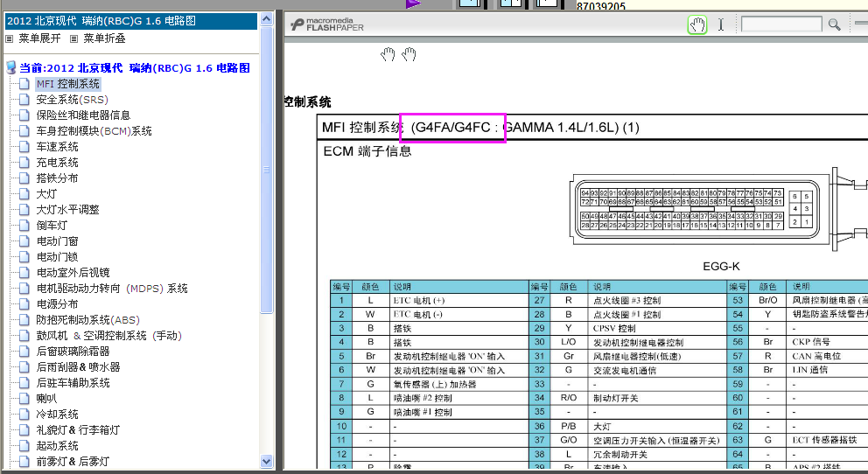Select the text selection cursor tool
This screenshot has width=868, height=474.
coord(721,24)
